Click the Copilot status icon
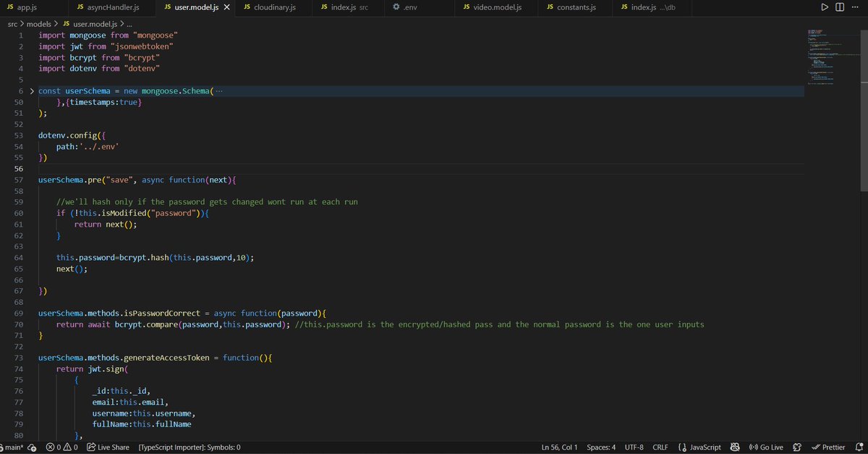The image size is (868, 454). (735, 447)
